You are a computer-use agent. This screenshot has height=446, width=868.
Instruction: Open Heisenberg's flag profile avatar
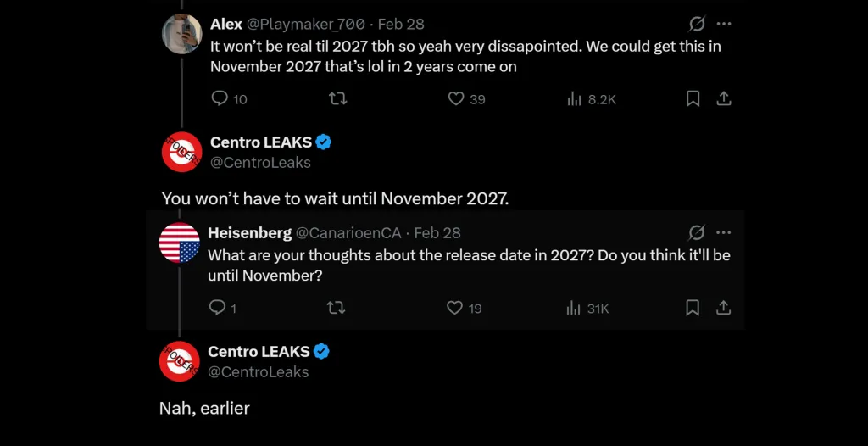click(180, 243)
